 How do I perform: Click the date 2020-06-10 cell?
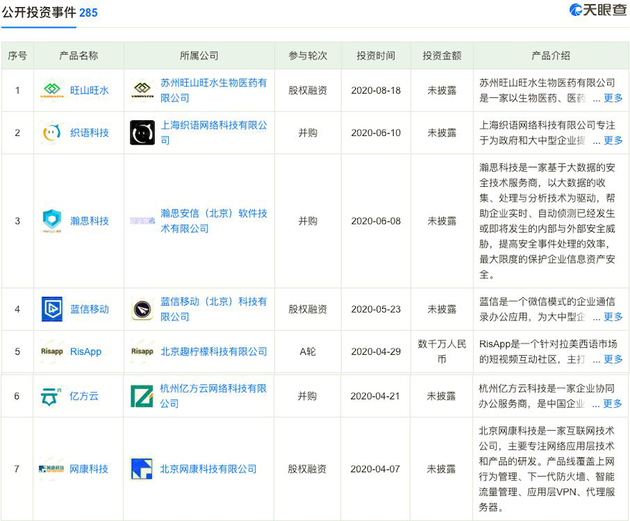(x=376, y=133)
